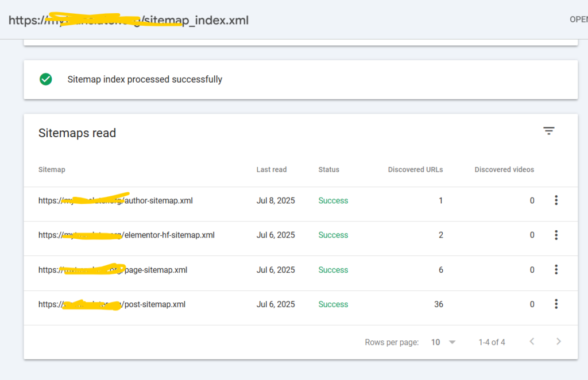Click Sitemap index processed successfully message

pyautogui.click(x=145, y=79)
